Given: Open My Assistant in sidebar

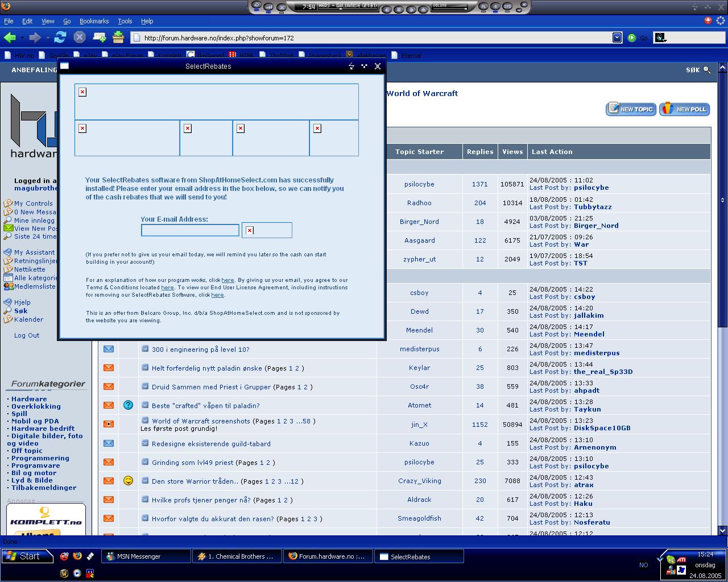Looking at the screenshot, I should click(x=35, y=252).
